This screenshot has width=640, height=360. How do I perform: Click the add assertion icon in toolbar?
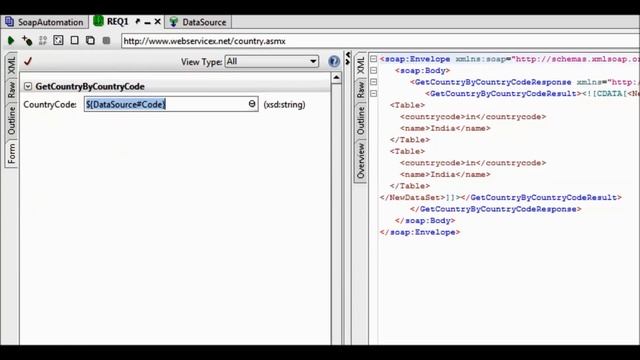click(27, 40)
